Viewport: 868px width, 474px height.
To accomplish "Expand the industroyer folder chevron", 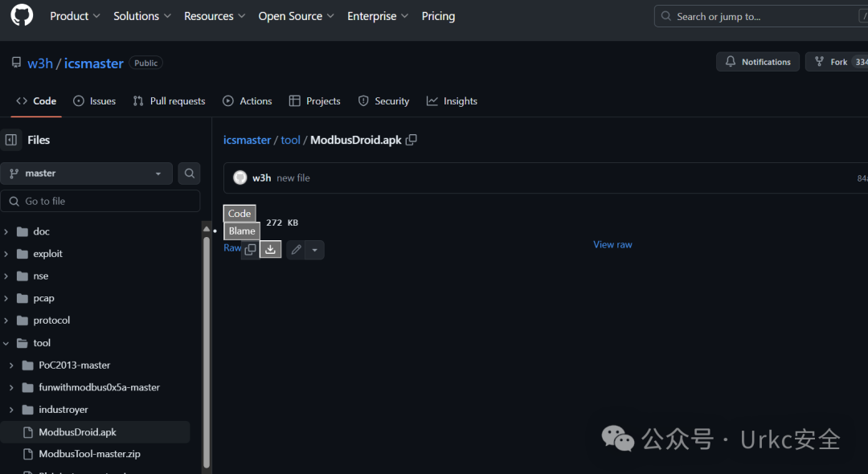I will click(x=11, y=409).
